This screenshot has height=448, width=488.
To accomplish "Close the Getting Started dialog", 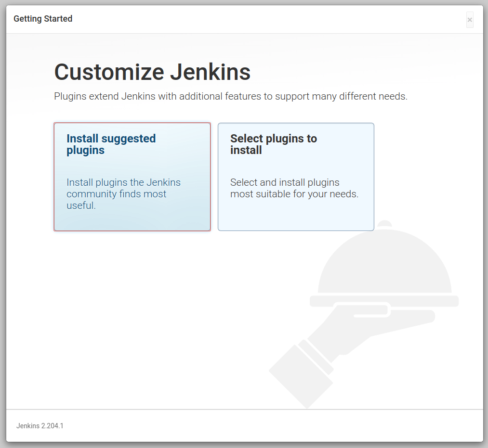I will [470, 20].
